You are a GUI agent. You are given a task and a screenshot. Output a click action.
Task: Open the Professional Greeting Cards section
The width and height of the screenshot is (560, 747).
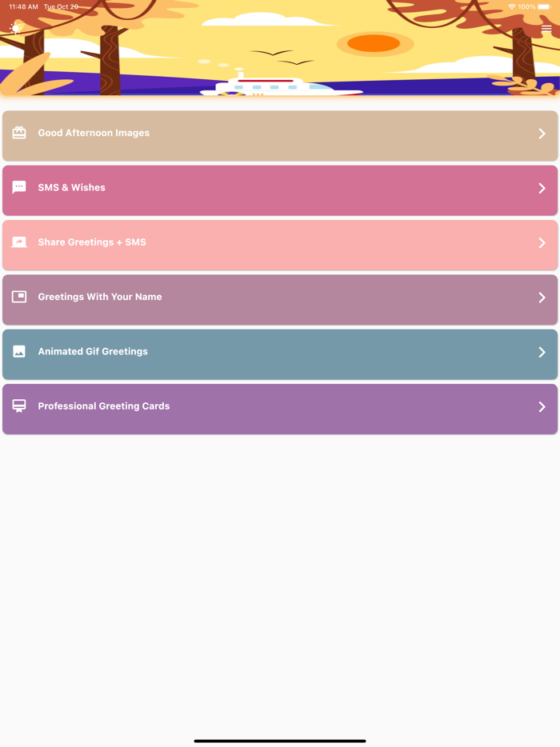click(x=280, y=406)
